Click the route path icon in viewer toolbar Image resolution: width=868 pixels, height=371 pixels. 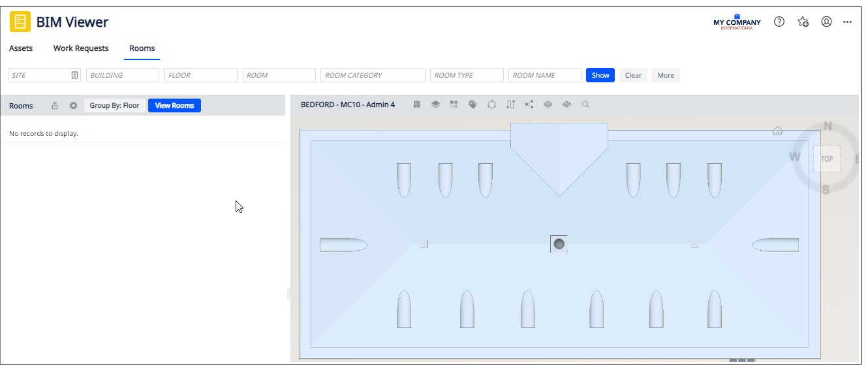(x=510, y=104)
